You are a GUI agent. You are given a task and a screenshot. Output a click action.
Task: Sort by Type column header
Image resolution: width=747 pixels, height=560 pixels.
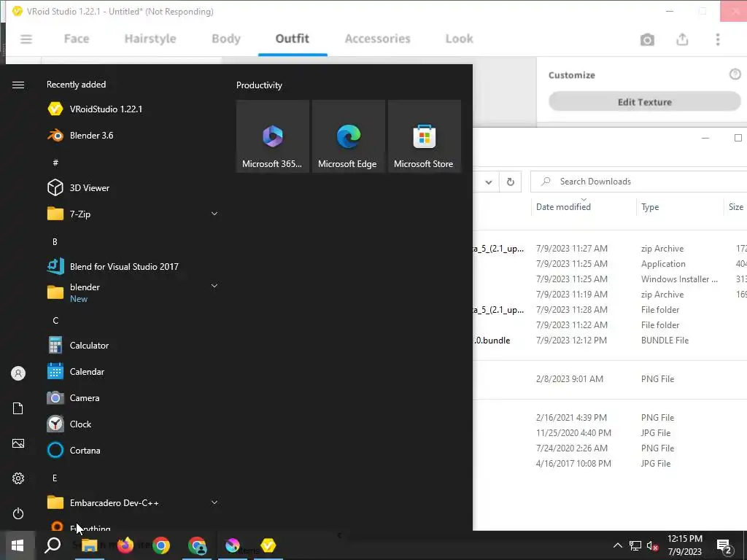[680, 206]
